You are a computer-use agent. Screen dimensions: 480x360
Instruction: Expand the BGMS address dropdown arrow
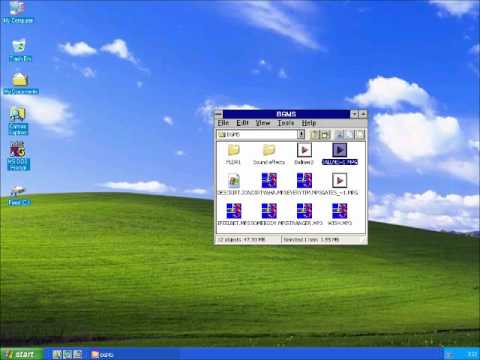tap(301, 135)
